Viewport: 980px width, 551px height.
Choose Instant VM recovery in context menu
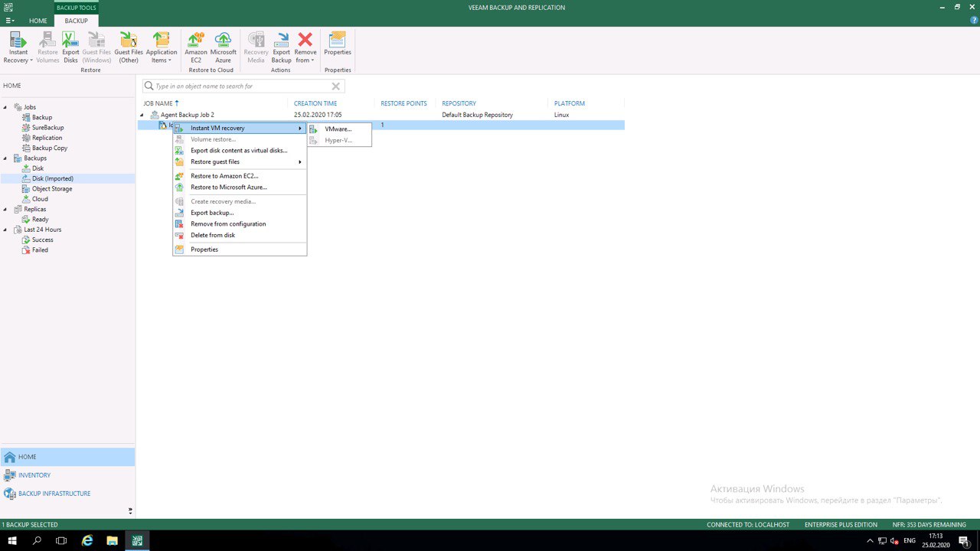[x=240, y=128]
